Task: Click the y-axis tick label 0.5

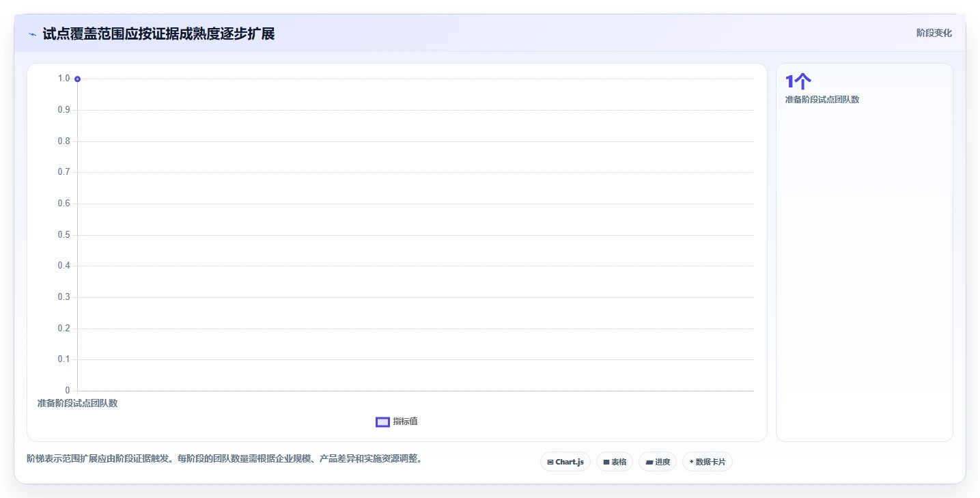Action: (64, 235)
